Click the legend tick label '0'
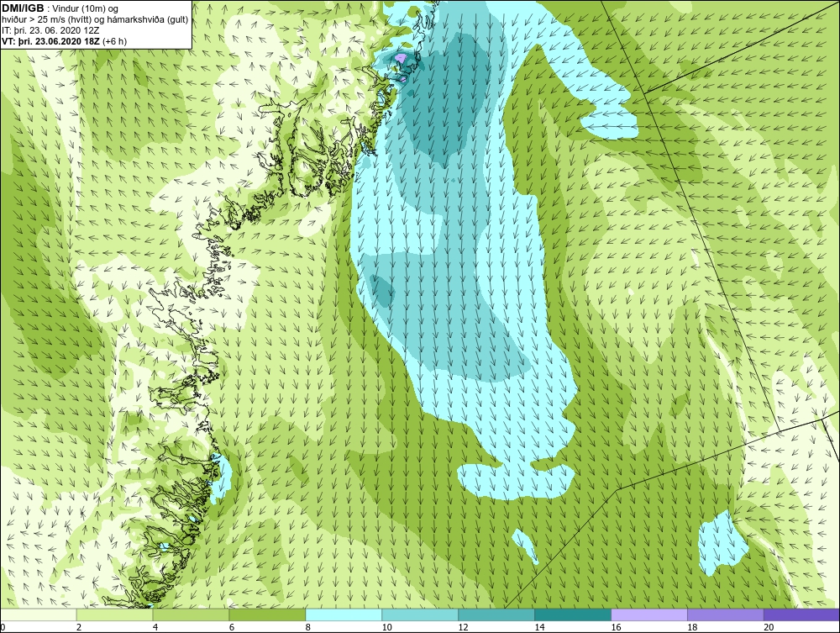The image size is (840, 633). coord(3,627)
